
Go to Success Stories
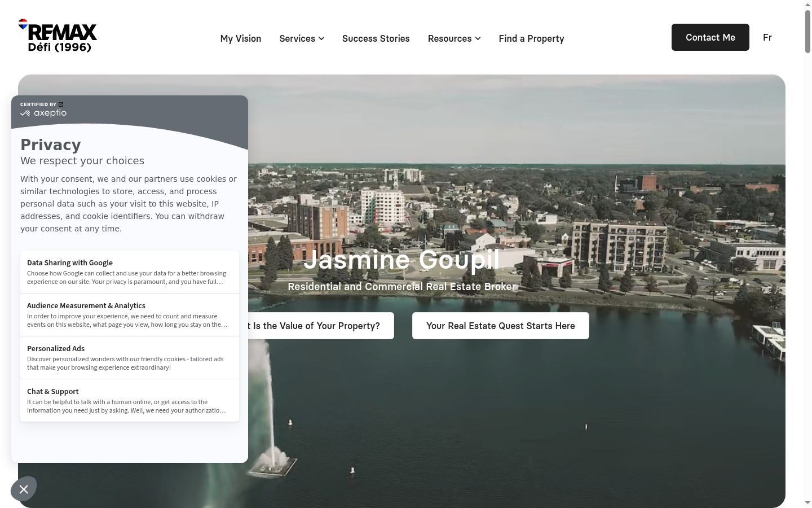tap(376, 38)
